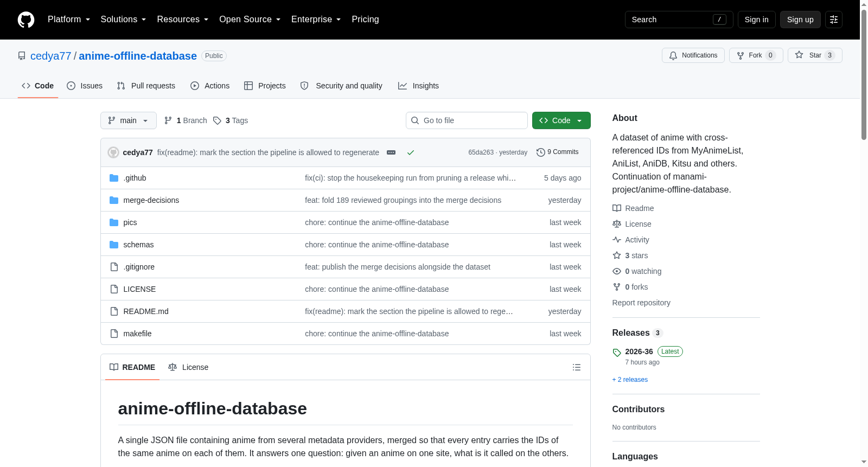This screenshot has width=868, height=467.
Task: Switch to the Insights tab
Action: tap(418, 86)
